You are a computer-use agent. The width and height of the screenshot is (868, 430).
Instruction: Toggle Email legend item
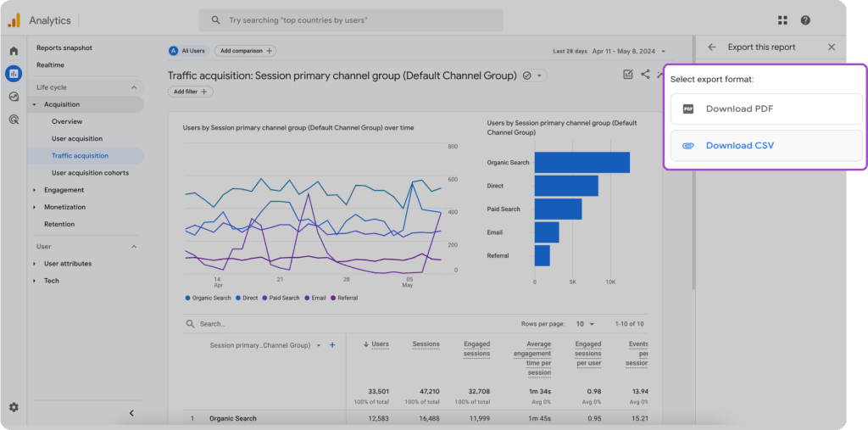315,299
